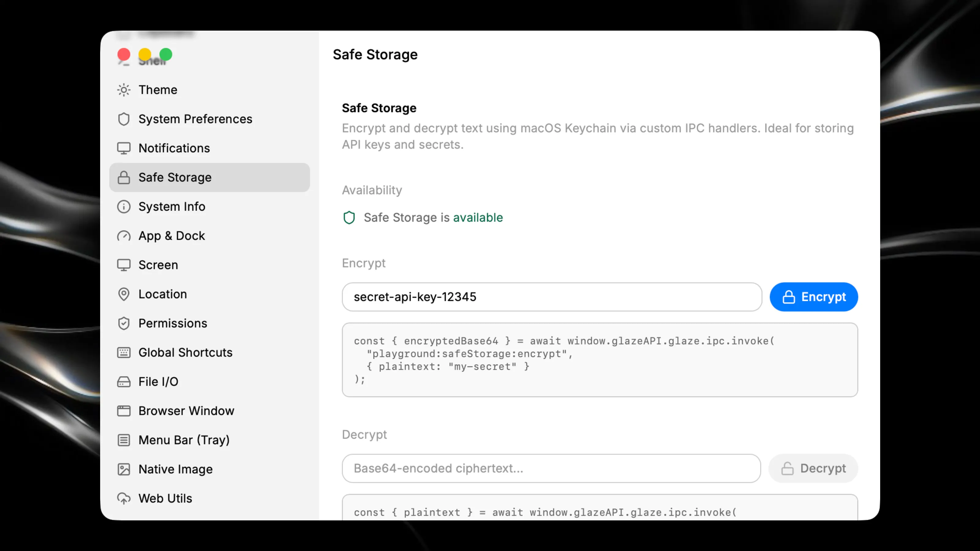Viewport: 980px width, 551px height.
Task: Click the info circle icon beside System Info
Action: pyautogui.click(x=124, y=207)
